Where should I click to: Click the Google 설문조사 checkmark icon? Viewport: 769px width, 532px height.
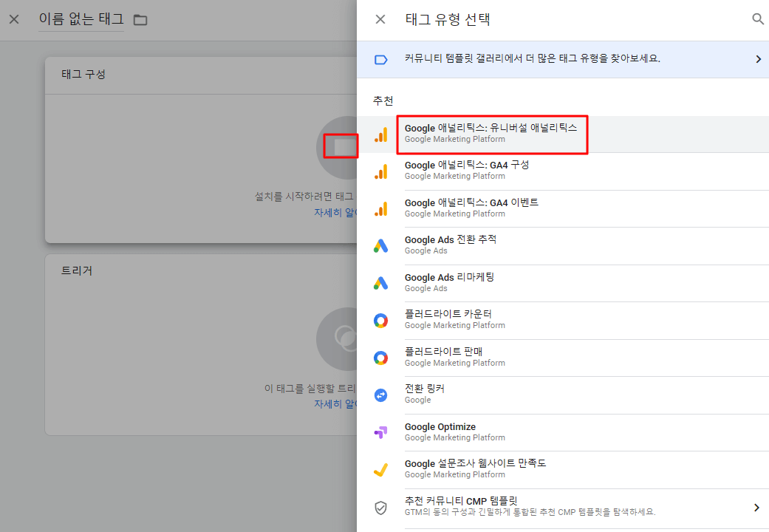point(381,469)
